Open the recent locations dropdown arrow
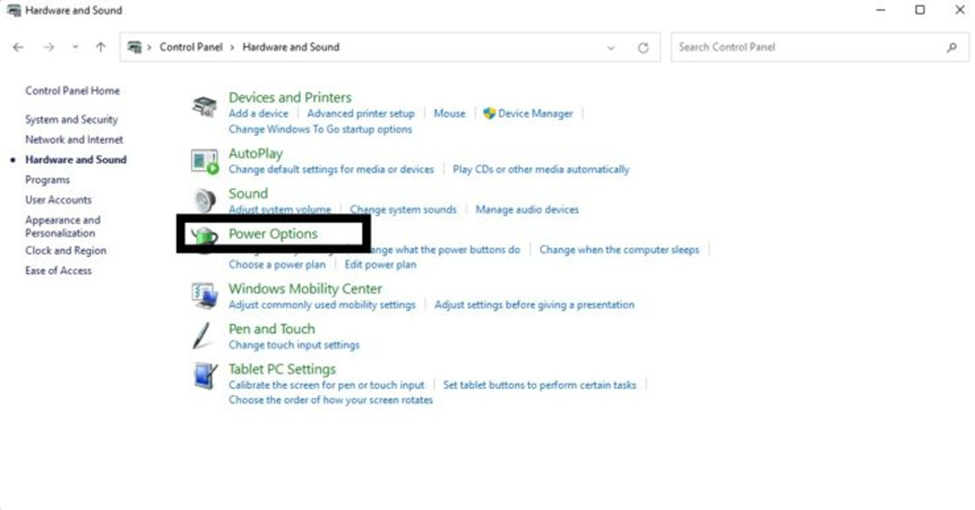 coord(75,47)
